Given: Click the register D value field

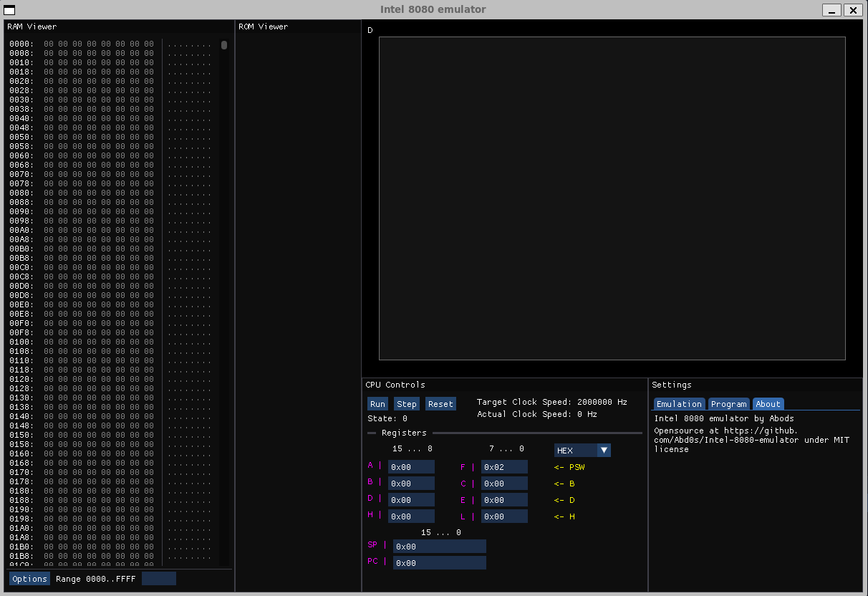Looking at the screenshot, I should tap(411, 500).
